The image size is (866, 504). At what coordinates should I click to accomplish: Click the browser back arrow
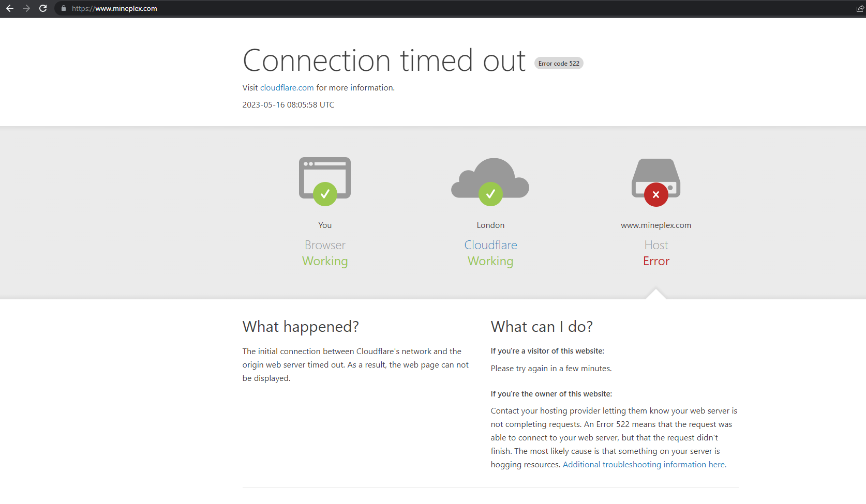[x=10, y=8]
